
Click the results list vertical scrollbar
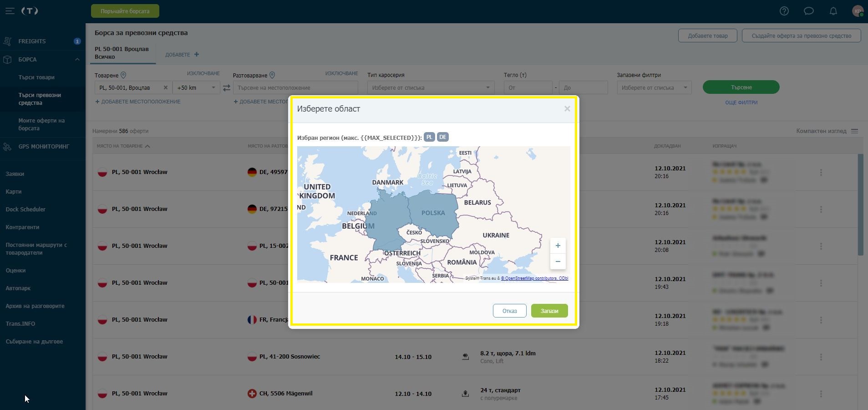(860, 205)
